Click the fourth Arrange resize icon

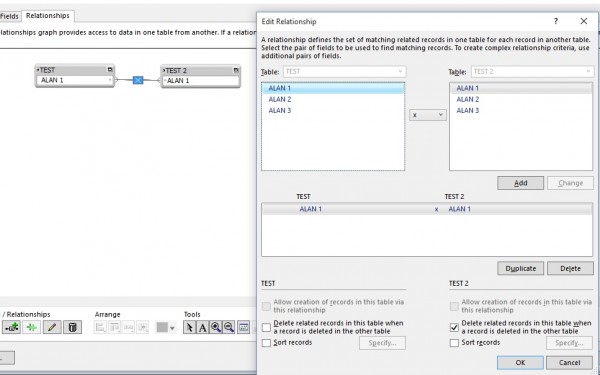click(142, 328)
